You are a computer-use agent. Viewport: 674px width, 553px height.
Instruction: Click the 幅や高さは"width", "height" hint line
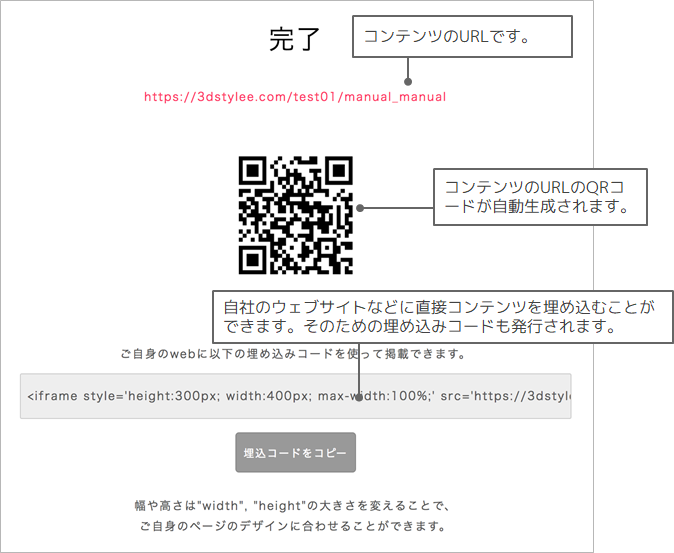click(292, 506)
